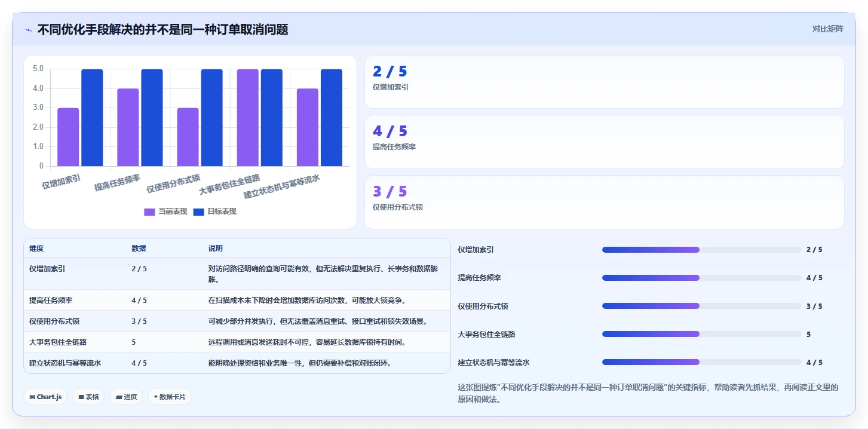This screenshot has width=868, height=429.
Task: Select the 进度 chip
Action: click(x=126, y=397)
